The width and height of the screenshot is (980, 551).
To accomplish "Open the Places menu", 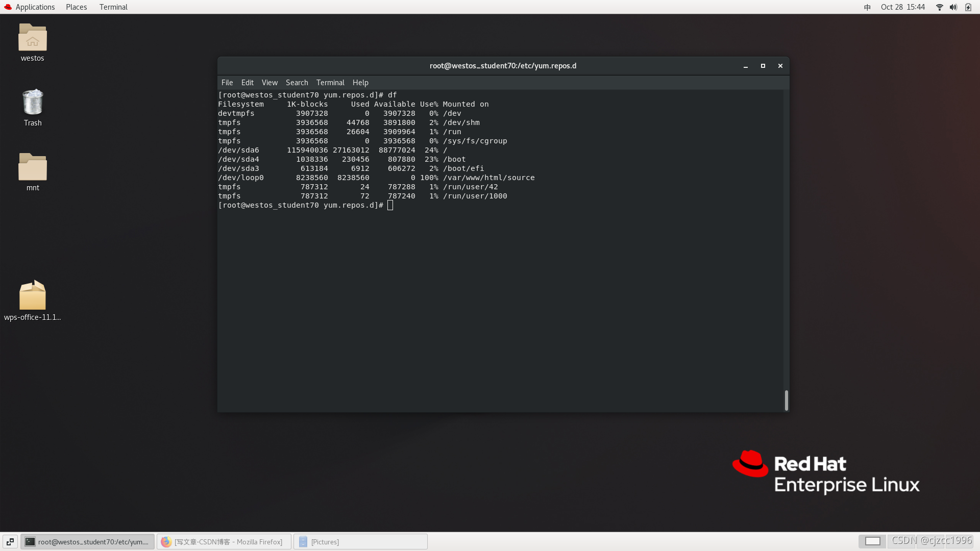I will pyautogui.click(x=77, y=7).
